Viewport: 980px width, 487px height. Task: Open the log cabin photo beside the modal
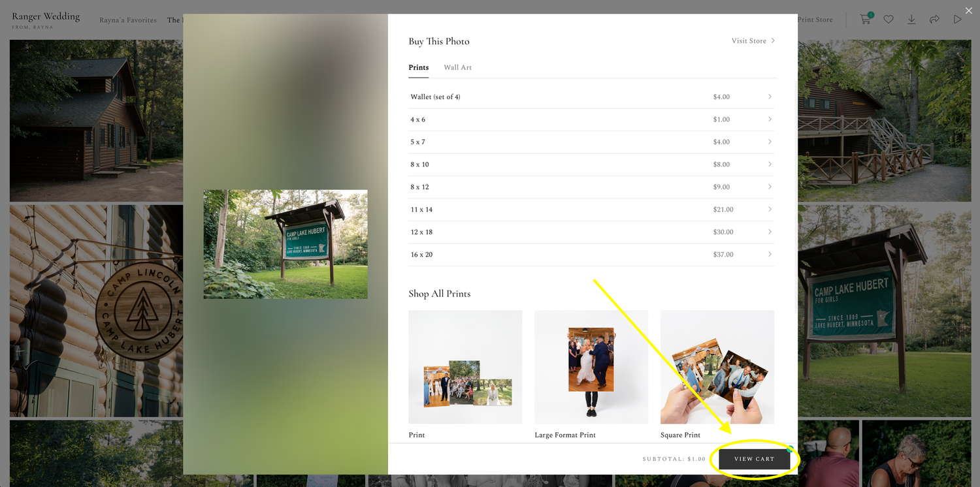[96, 121]
